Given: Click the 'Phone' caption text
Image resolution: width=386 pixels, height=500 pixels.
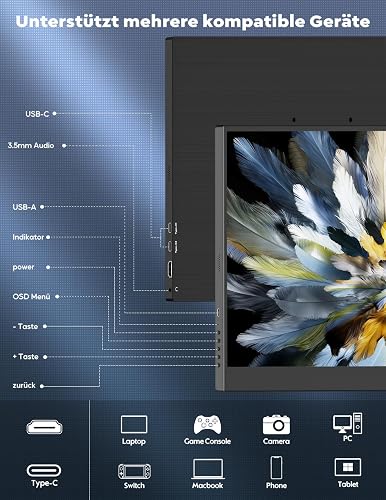Looking at the screenshot, I should pos(276,485).
